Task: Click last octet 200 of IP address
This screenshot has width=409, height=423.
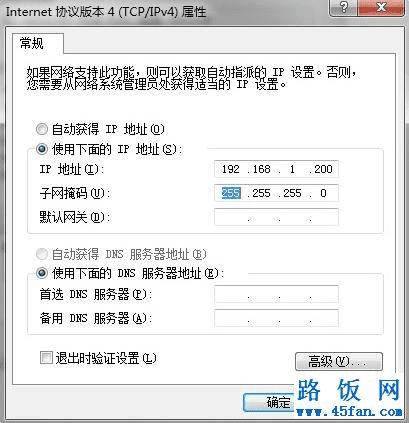Action: (x=323, y=169)
